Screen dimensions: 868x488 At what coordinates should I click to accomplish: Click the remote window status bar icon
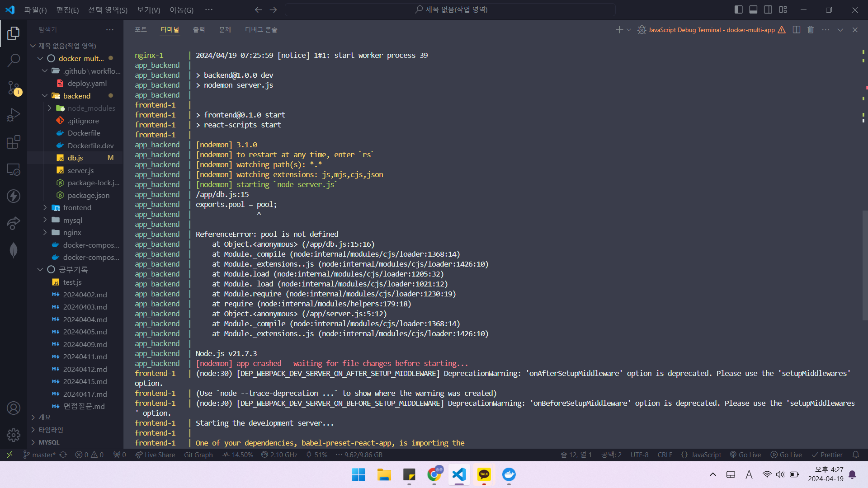9,455
